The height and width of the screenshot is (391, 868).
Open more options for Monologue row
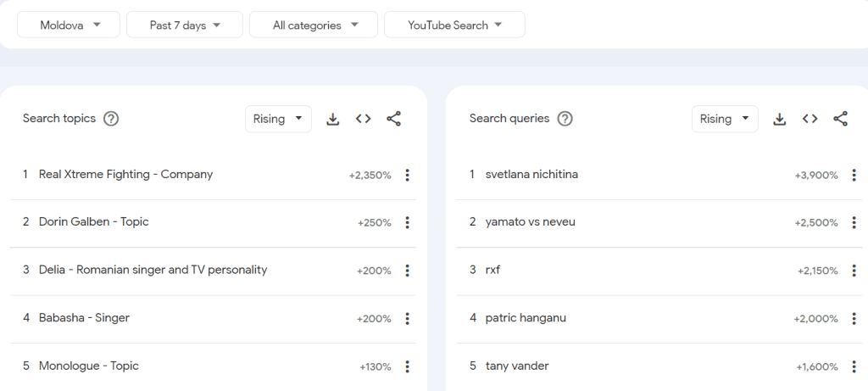pos(408,366)
